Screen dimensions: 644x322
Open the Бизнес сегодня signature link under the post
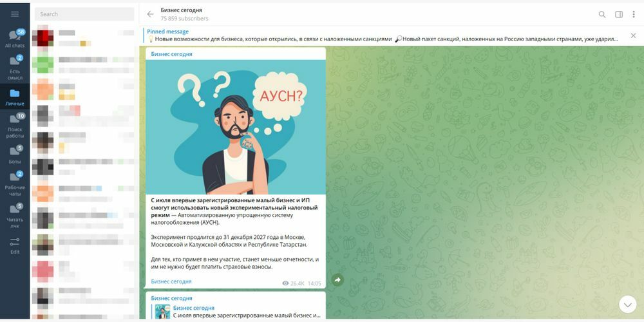171,282
